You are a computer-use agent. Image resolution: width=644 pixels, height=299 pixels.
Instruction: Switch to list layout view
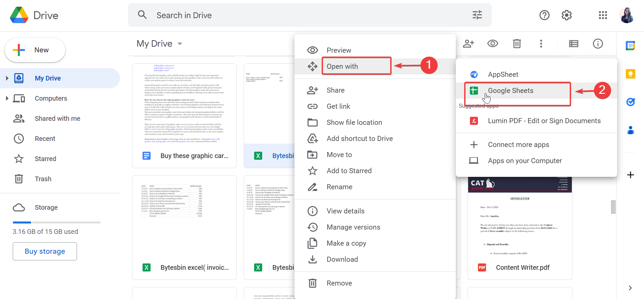pyautogui.click(x=573, y=44)
